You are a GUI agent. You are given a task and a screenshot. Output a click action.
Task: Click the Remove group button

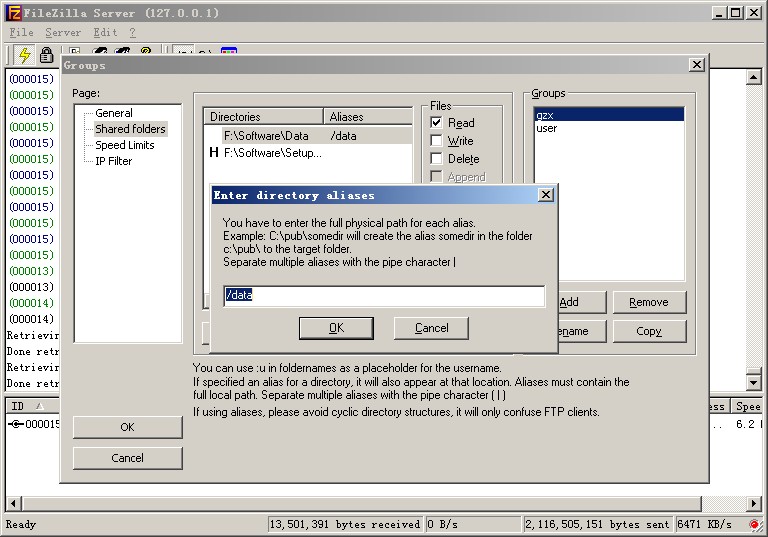coord(649,302)
